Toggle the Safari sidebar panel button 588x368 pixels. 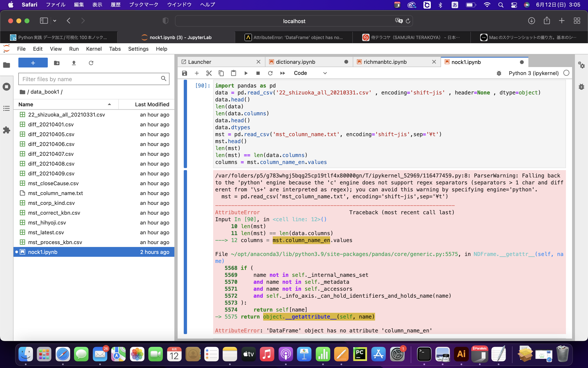44,21
